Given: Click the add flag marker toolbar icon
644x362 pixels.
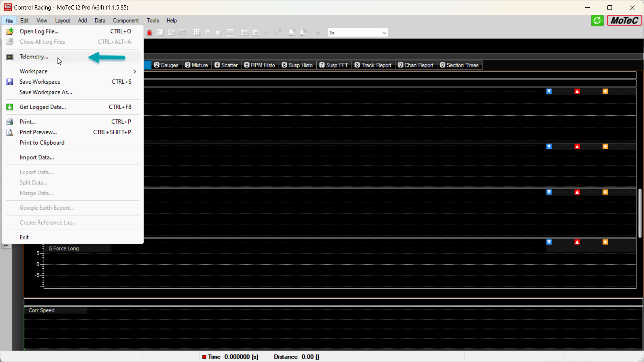Looking at the screenshot, I should (278, 33).
